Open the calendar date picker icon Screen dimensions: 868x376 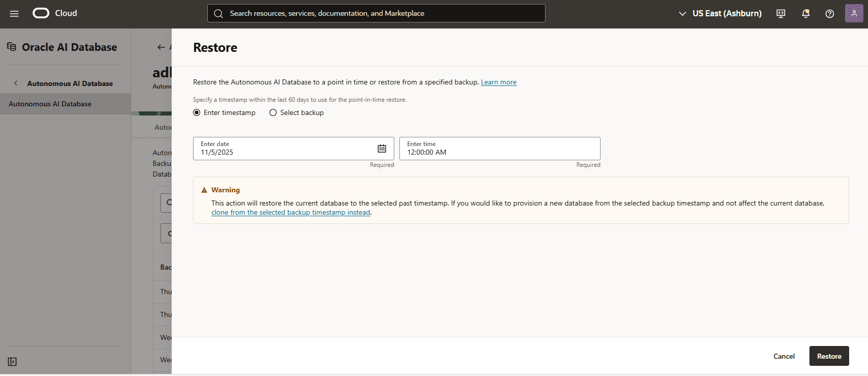[x=382, y=149]
